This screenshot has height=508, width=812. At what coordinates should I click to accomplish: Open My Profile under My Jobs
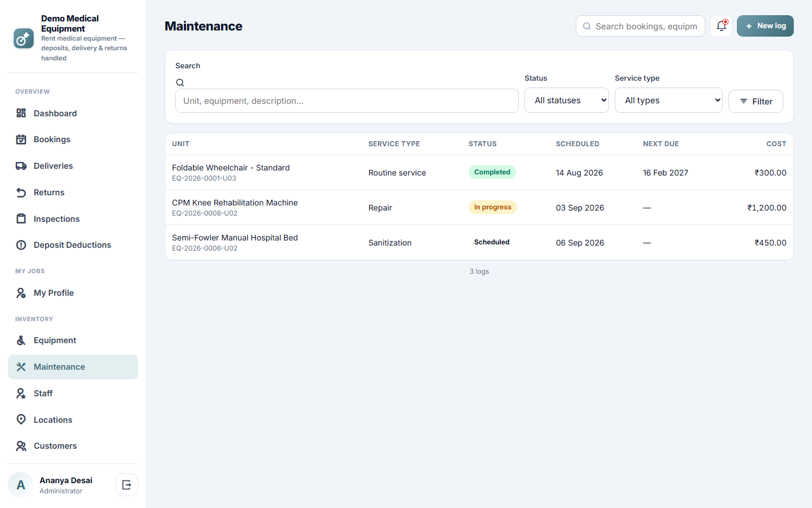click(x=73, y=293)
